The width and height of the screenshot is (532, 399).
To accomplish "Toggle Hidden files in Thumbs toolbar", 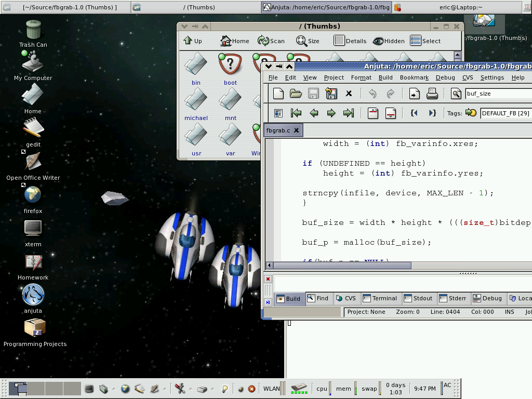I will click(x=389, y=41).
